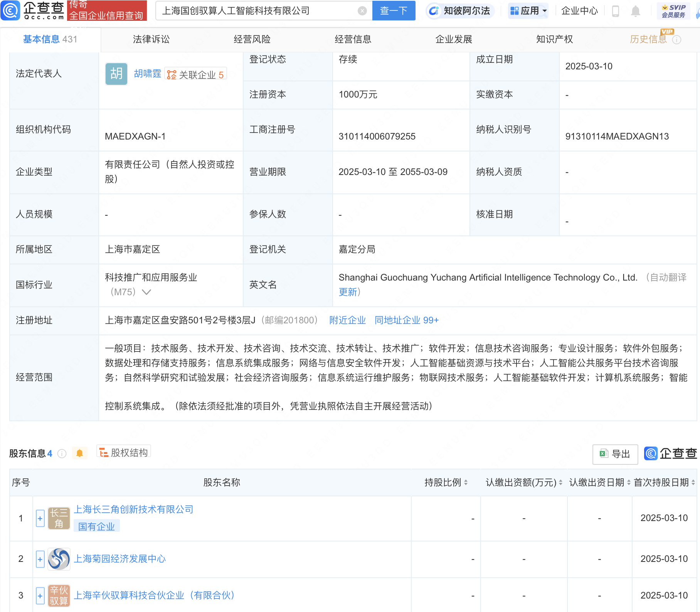Open the mobile phone app icon
This screenshot has width=700, height=612.
616,11
